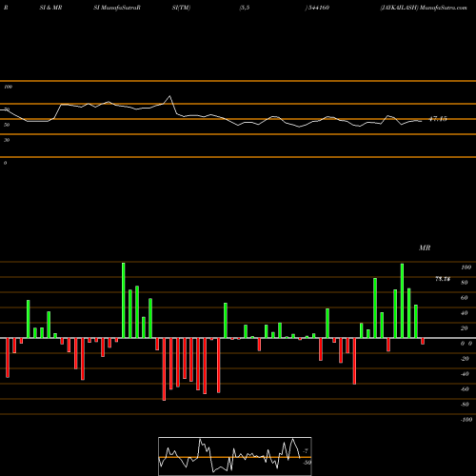This screenshot has height=476, width=476.
Task: Click the RSI value label 47.15
Action: 438,119
